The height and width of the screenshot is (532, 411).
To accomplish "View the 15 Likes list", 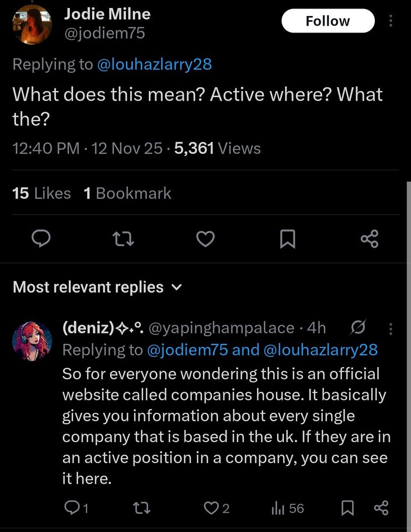I will click(41, 193).
